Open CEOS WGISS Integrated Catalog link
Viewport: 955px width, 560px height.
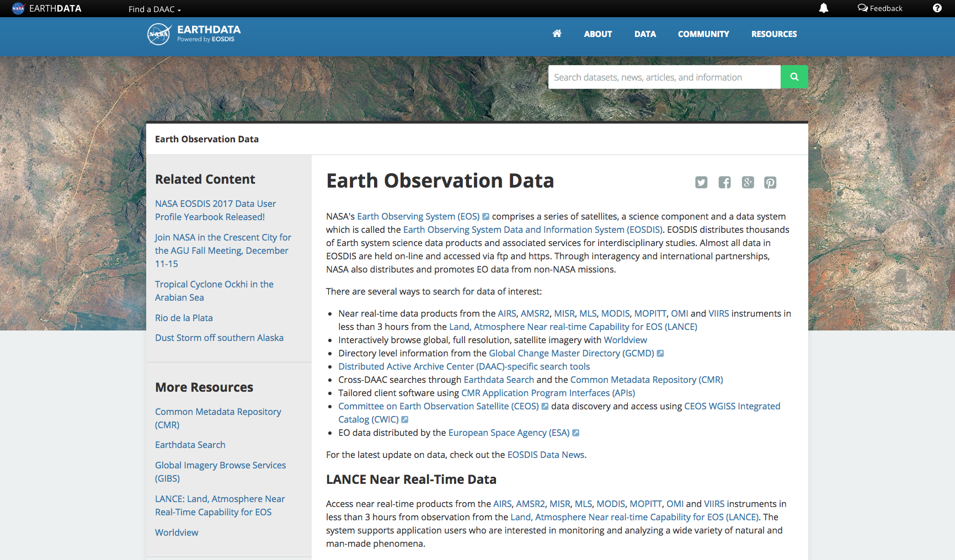[x=732, y=406]
